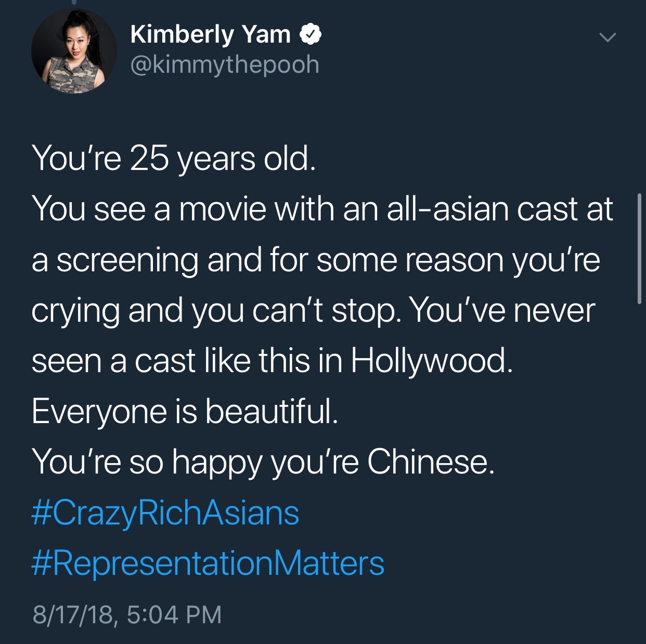Click the line "Everyone is beautiful."
Image resolution: width=646 pixels, height=644 pixels.
(185, 411)
